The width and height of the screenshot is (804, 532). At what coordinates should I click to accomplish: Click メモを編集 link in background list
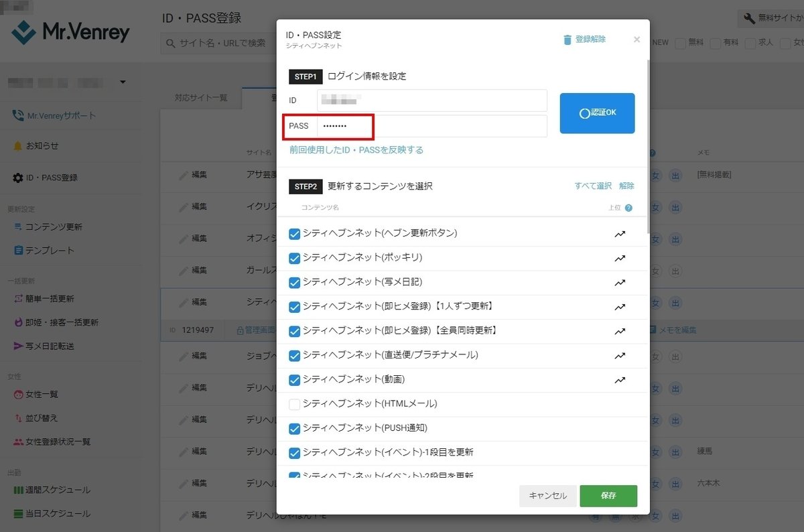673,330
